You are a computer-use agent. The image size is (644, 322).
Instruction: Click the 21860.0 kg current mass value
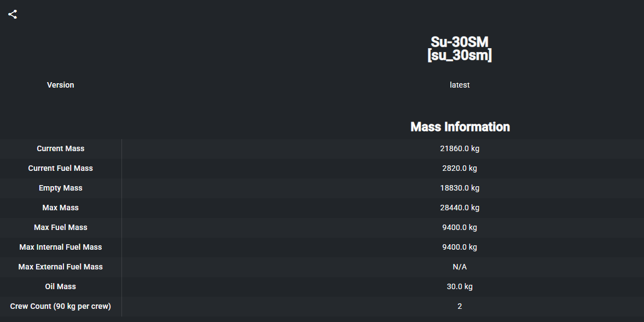point(460,148)
